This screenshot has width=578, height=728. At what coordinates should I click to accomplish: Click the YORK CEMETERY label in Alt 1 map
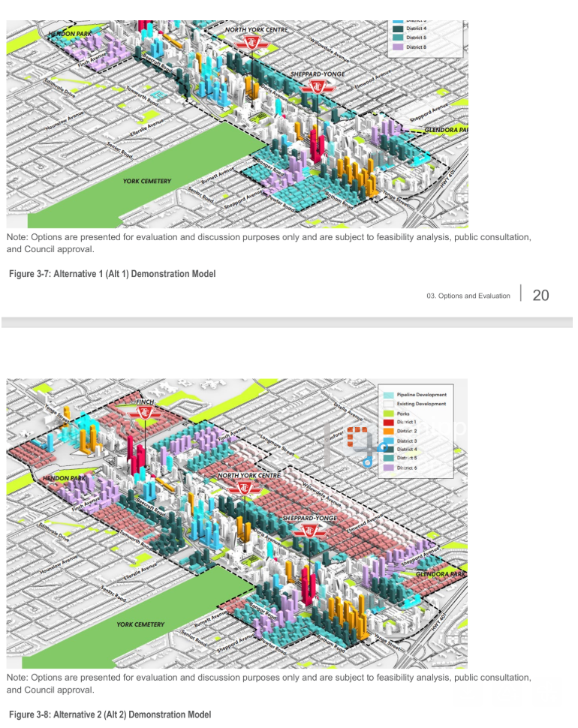point(146,181)
